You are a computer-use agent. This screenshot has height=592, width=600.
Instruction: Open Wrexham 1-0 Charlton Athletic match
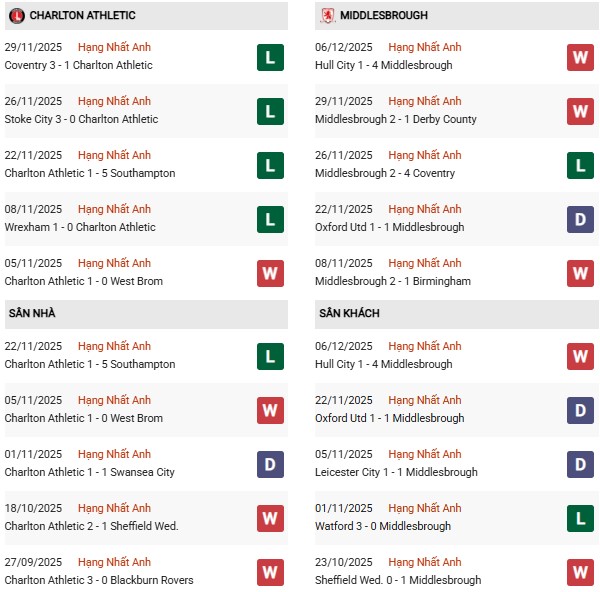[80, 227]
